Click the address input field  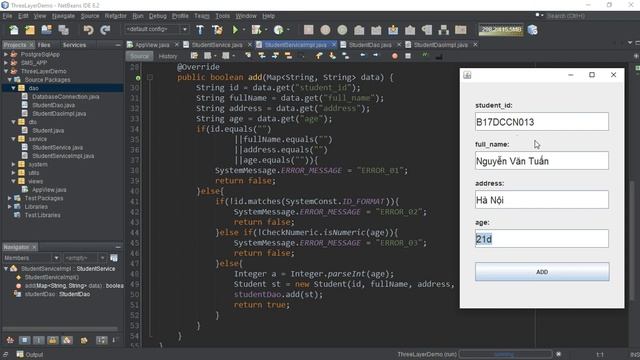[542, 200]
